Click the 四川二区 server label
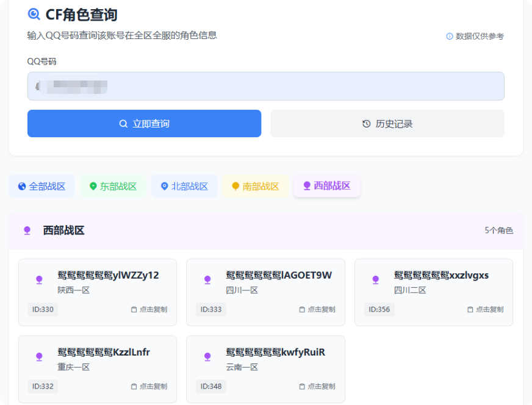 410,290
